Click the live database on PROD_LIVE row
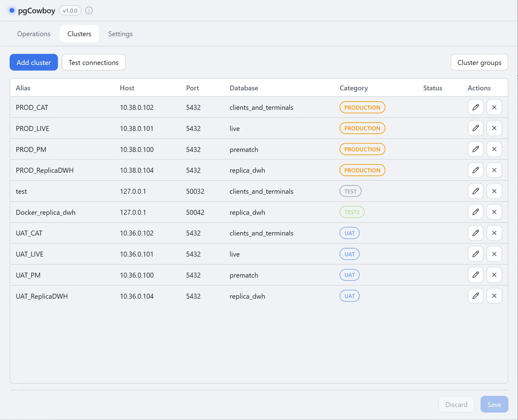Image resolution: width=518 pixels, height=420 pixels. (235, 128)
